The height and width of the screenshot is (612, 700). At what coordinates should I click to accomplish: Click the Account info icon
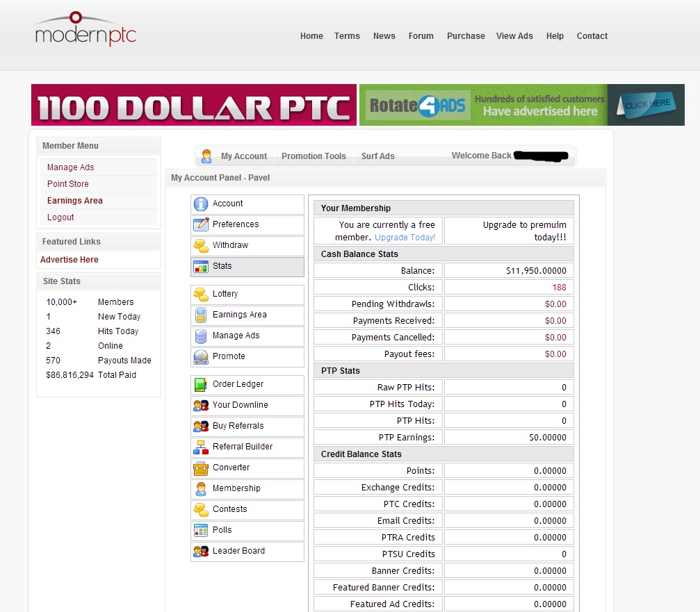[201, 204]
